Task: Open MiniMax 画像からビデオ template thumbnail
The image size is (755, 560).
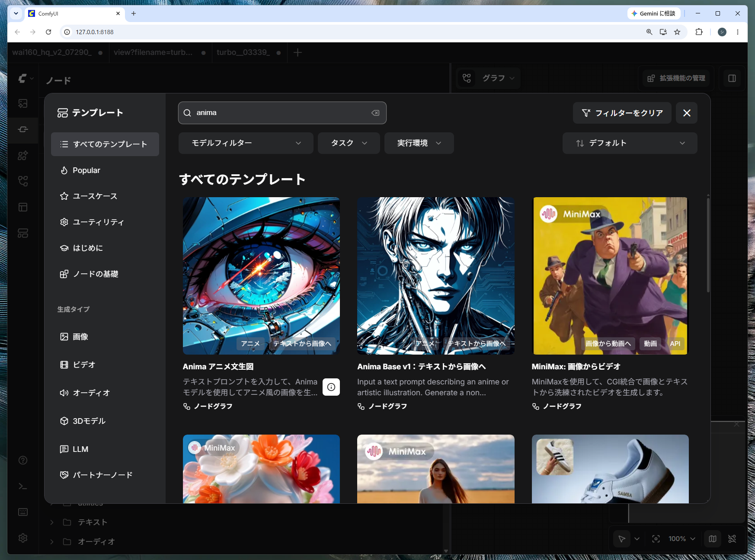Action: point(610,276)
